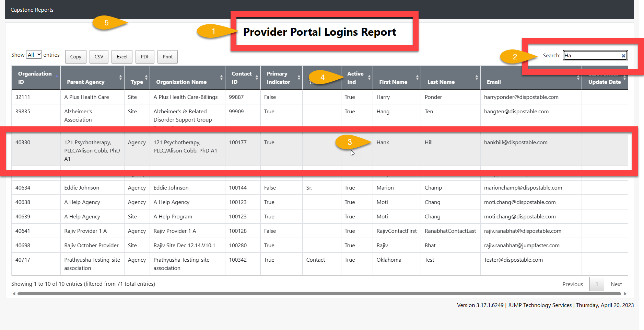Select page 1 in pagination

(x=597, y=284)
